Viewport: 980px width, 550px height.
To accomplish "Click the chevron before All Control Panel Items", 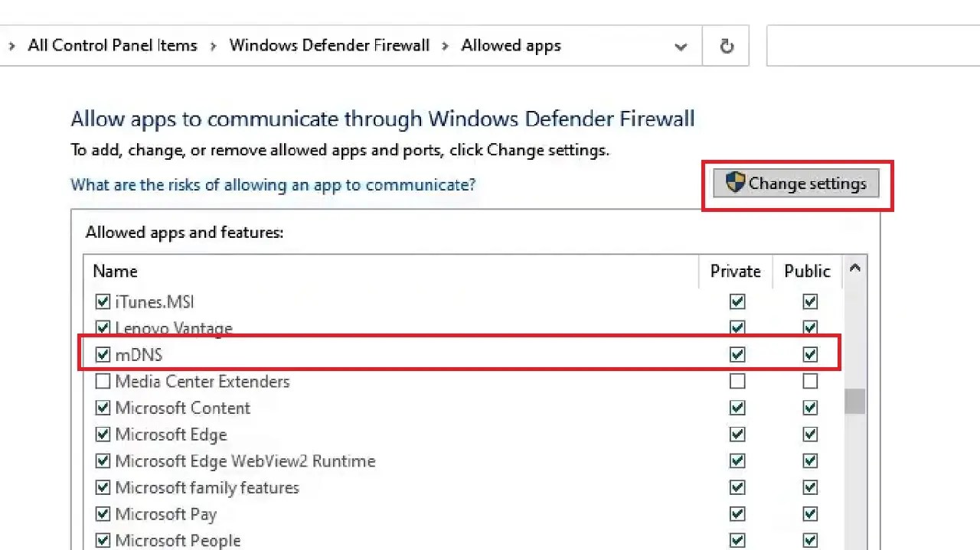I will pyautogui.click(x=11, y=45).
